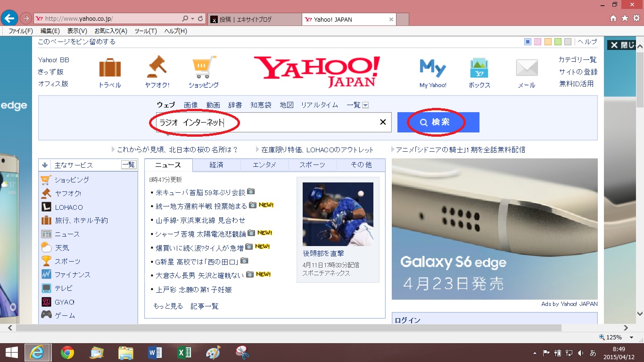Open the browser Home icon
The height and width of the screenshot is (362, 644).
(613, 18)
